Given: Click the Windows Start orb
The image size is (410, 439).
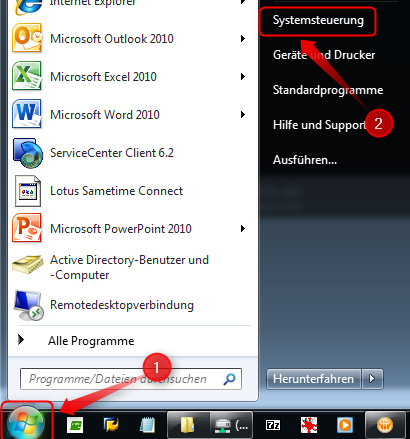Looking at the screenshot, I should 26,423.
